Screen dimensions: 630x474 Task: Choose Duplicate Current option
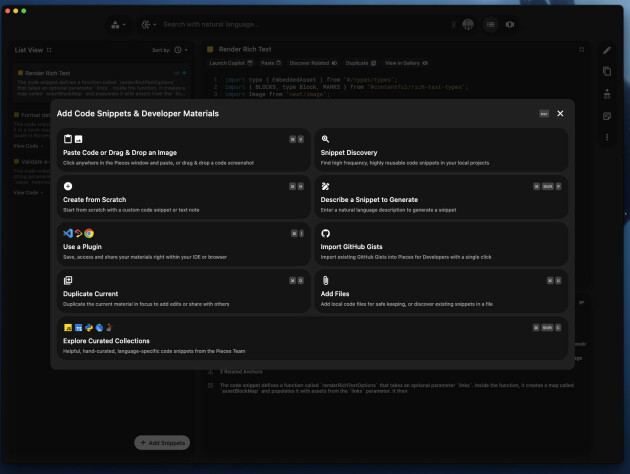[x=184, y=291]
